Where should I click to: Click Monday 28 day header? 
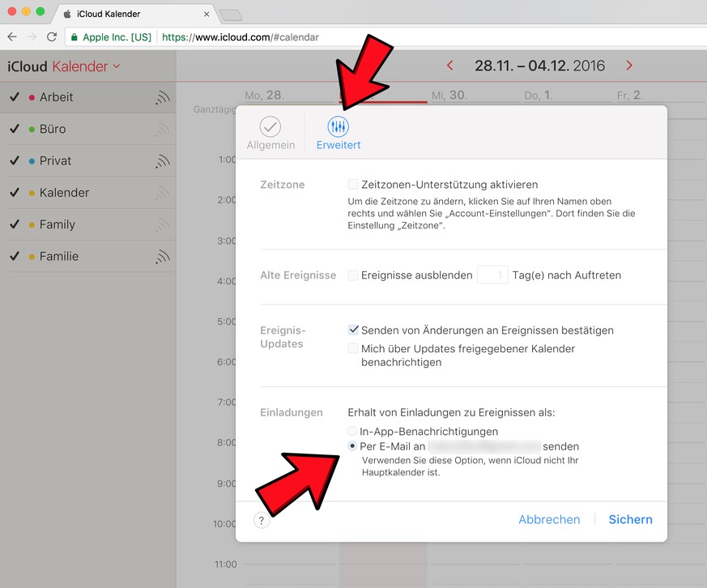pos(264,95)
